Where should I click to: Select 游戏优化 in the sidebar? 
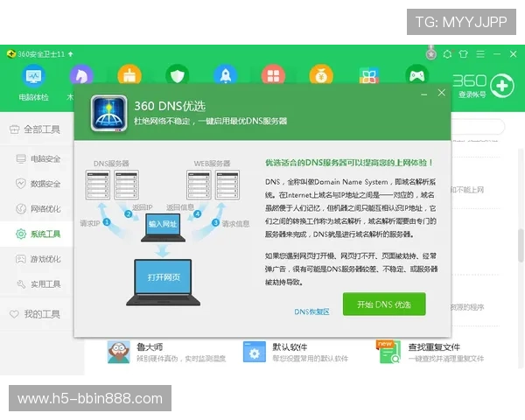click(37, 259)
